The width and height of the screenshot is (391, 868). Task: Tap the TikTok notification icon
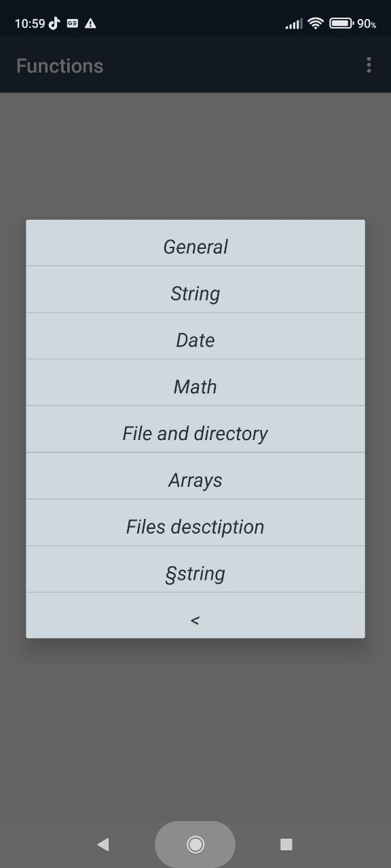pos(54,23)
